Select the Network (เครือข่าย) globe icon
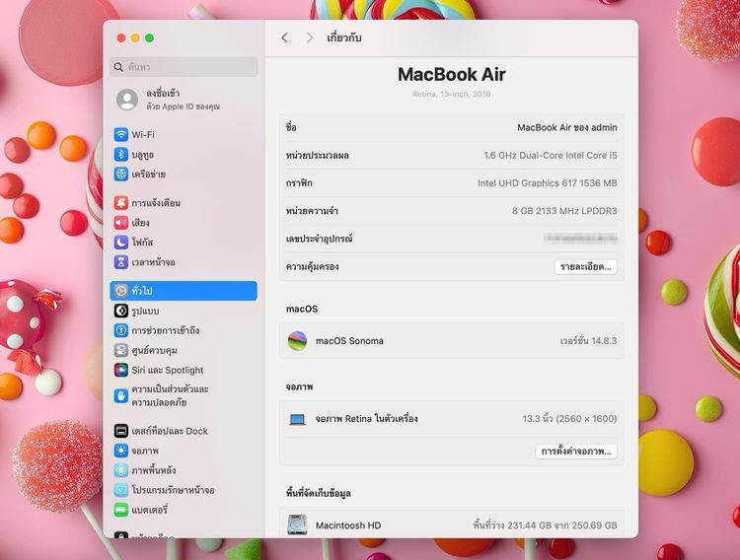This screenshot has height=560, width=740. (x=121, y=175)
